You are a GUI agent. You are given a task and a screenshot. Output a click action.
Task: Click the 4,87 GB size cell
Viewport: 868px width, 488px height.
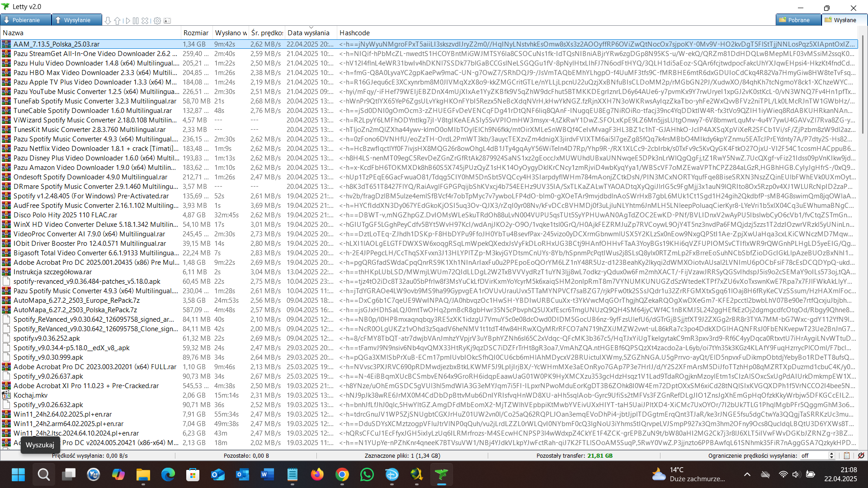(194, 215)
